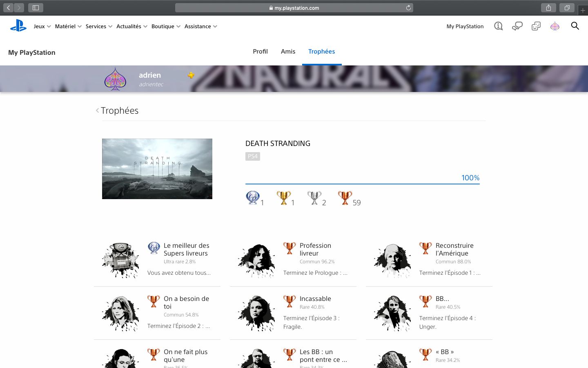This screenshot has width=588, height=368.
Task: Click bronze icon for On a besoin de toi
Action: tap(154, 301)
